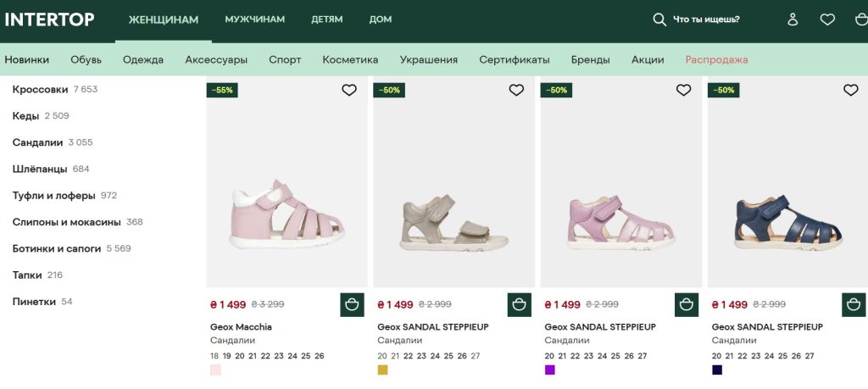
Task: Open the shopping basket in header
Action: click(x=861, y=20)
